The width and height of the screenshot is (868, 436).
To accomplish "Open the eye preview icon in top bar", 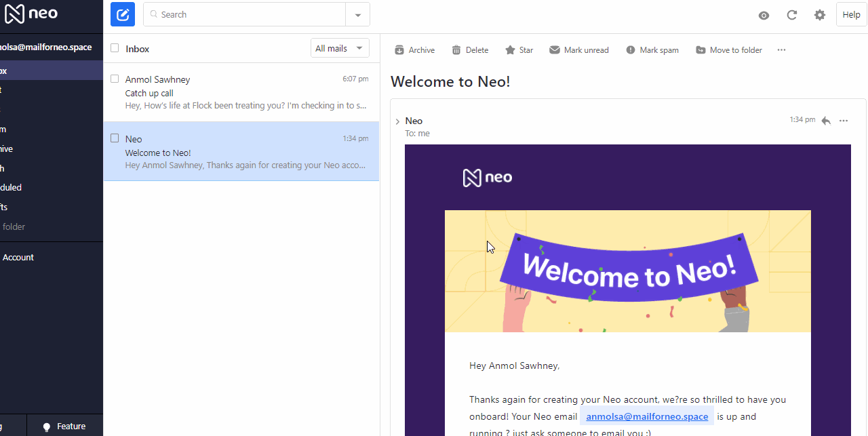I will (764, 15).
